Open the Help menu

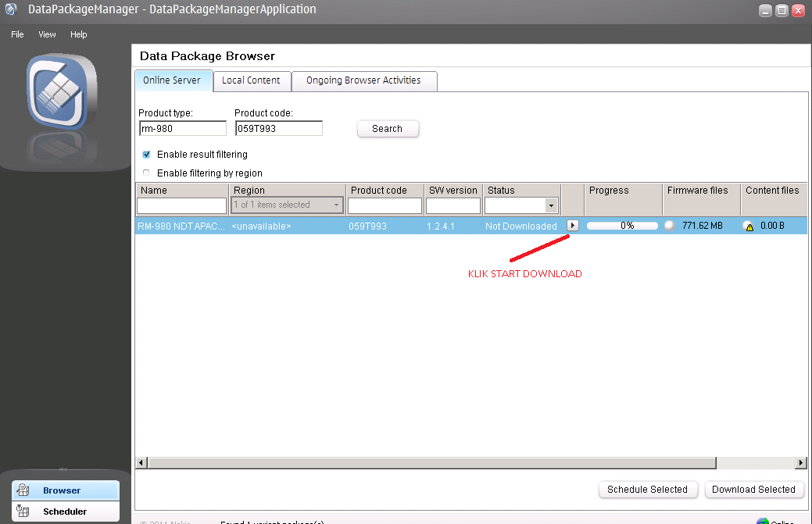point(78,34)
